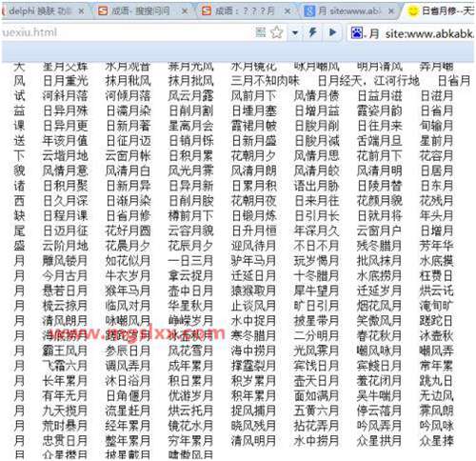Click the address bar showing uexiu.html
Image resolution: width=476 pixels, height=461 pixels.
point(127,32)
